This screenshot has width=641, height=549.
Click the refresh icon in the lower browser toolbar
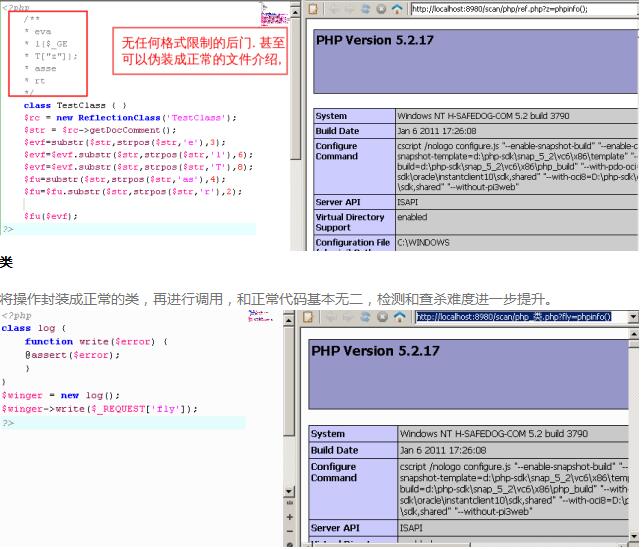pyautogui.click(x=365, y=317)
